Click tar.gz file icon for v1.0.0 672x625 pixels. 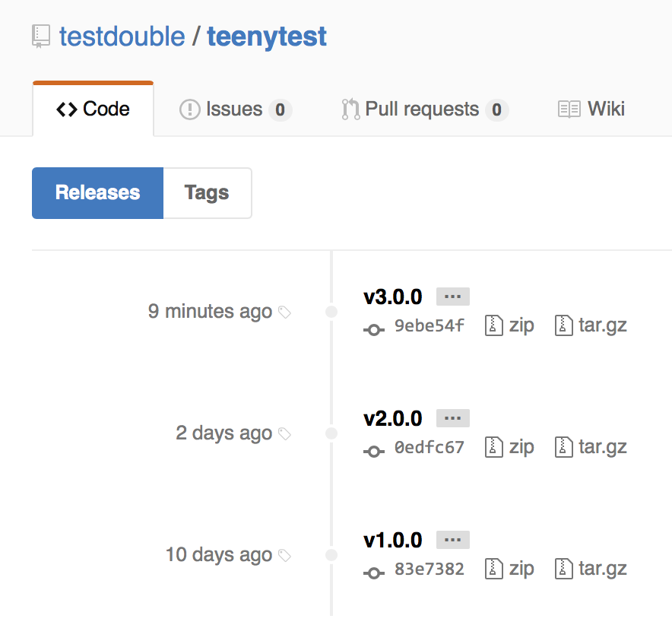coord(563,569)
